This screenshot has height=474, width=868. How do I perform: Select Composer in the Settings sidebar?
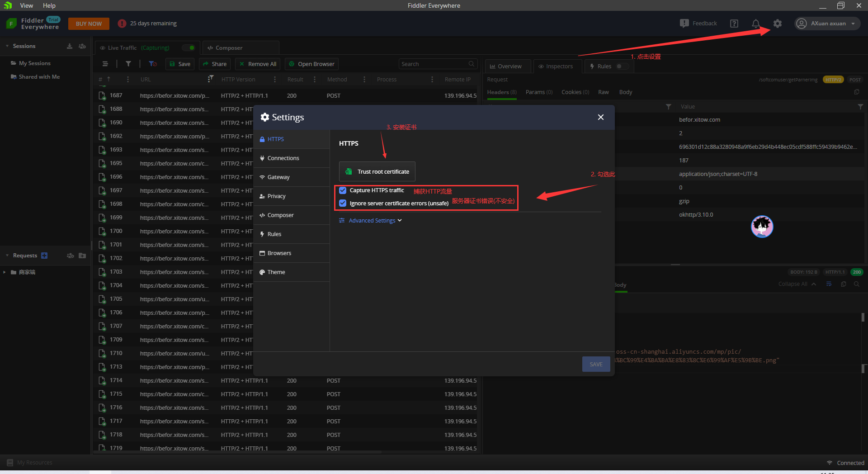pyautogui.click(x=292, y=215)
